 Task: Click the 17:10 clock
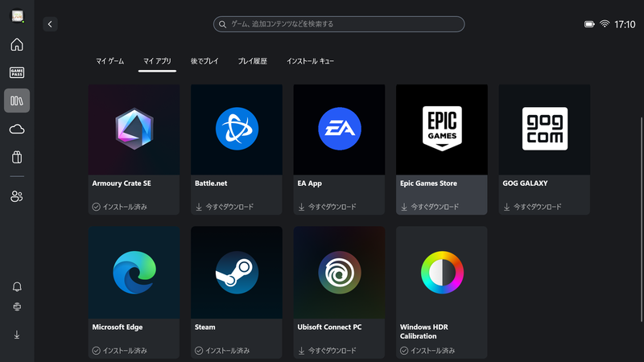pyautogui.click(x=625, y=25)
